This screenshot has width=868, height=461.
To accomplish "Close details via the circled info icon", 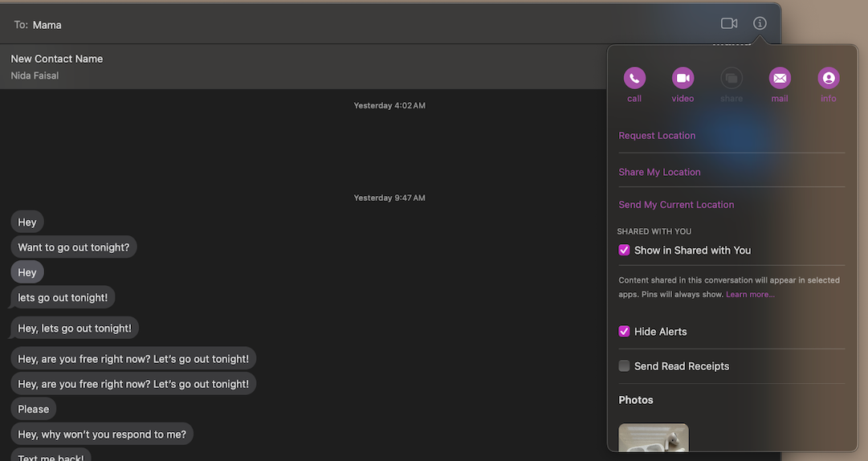I will (760, 23).
